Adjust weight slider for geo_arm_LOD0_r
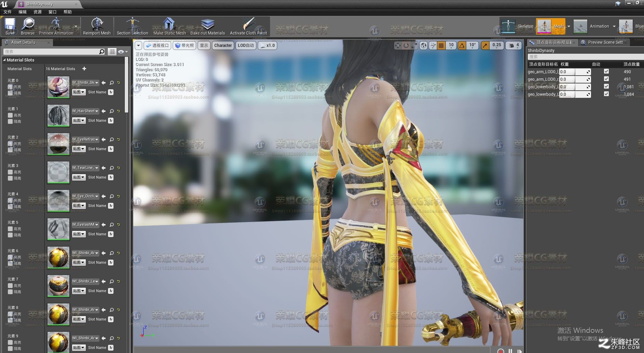 pos(575,79)
